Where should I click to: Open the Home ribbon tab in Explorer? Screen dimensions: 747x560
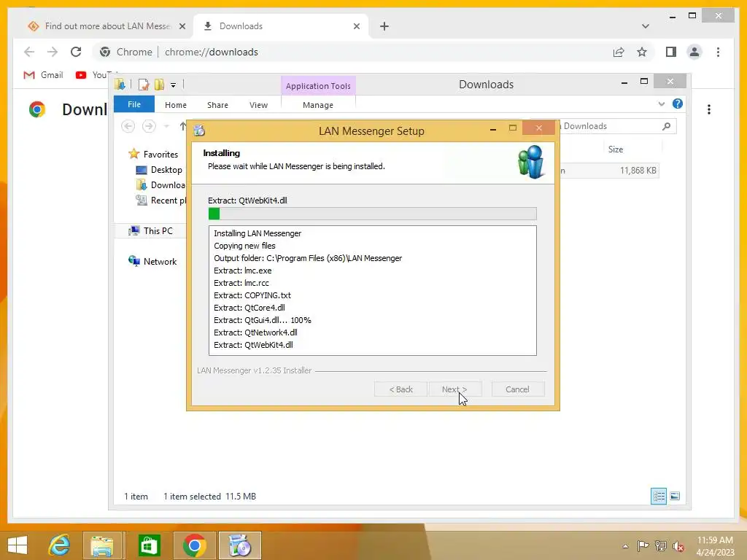[x=175, y=105]
